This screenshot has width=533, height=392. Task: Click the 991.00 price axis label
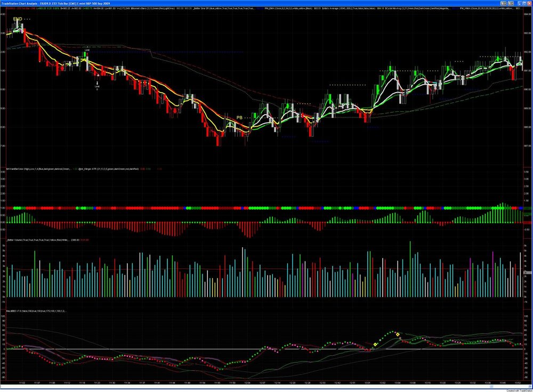coord(527,71)
